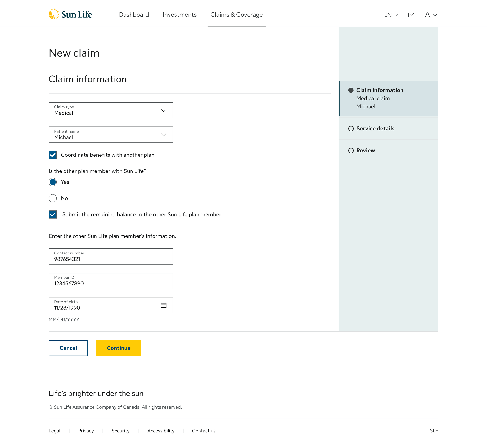Click the Contact number input field
Screen dimensions: 487x448
click(x=111, y=256)
